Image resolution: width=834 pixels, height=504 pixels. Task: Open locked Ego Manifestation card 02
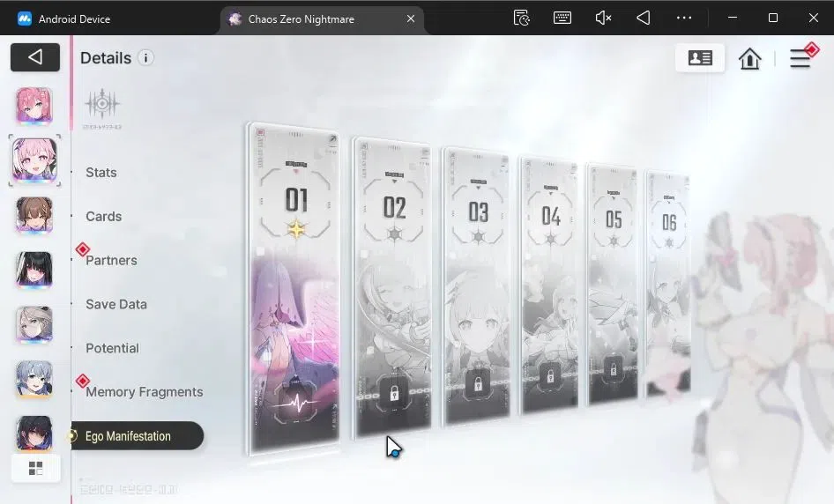(x=393, y=287)
